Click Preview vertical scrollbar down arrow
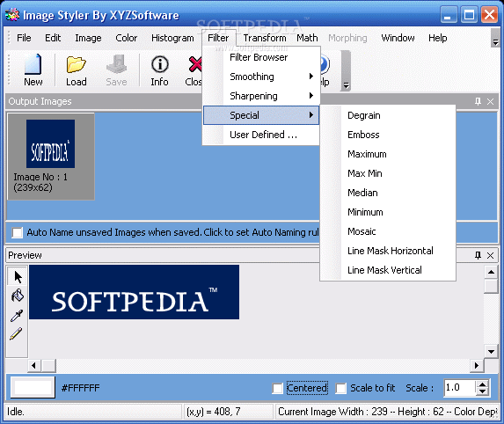The width and height of the screenshot is (504, 424). 491,351
